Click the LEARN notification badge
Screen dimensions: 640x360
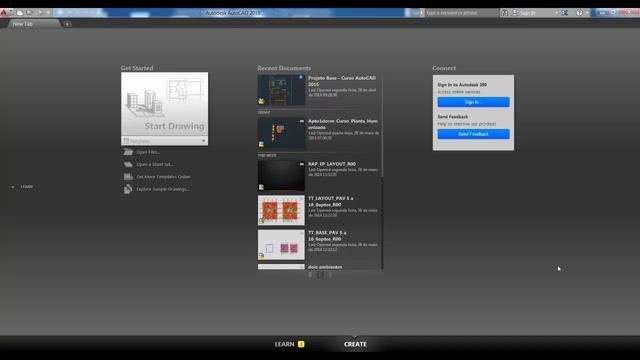tap(301, 344)
